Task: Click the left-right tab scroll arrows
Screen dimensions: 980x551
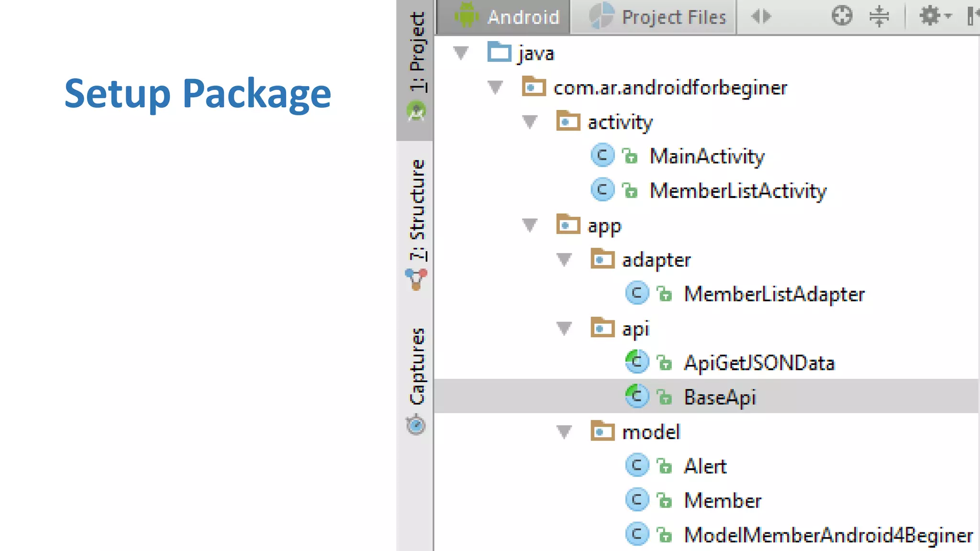Action: (x=761, y=16)
